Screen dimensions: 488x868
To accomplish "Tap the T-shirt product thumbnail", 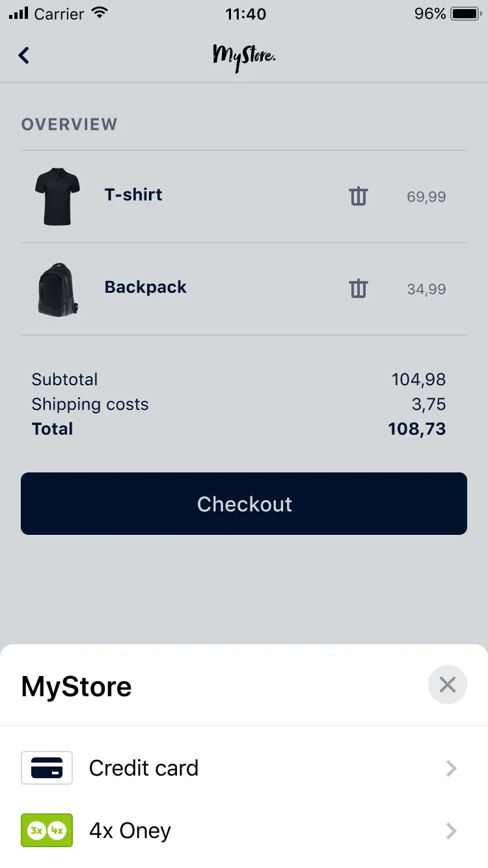I will click(57, 196).
